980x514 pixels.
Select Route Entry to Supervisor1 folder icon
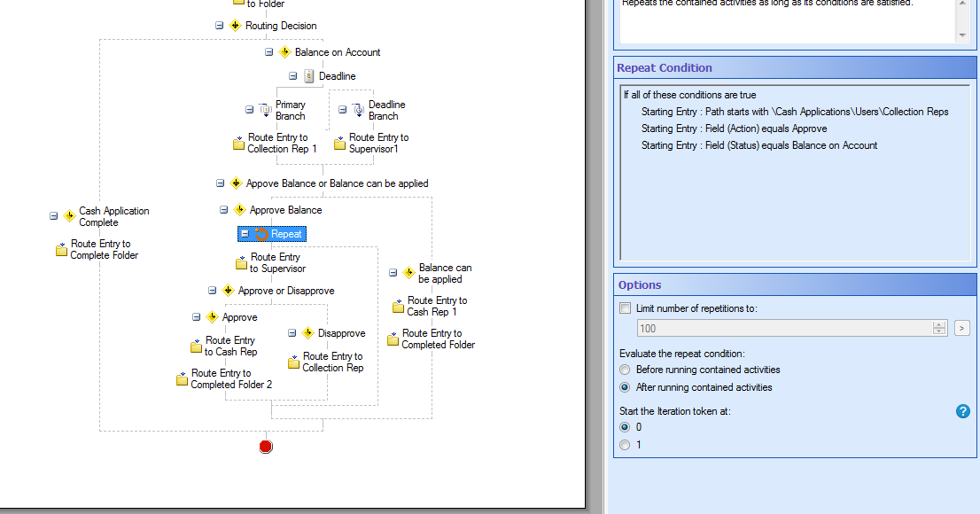pos(339,144)
